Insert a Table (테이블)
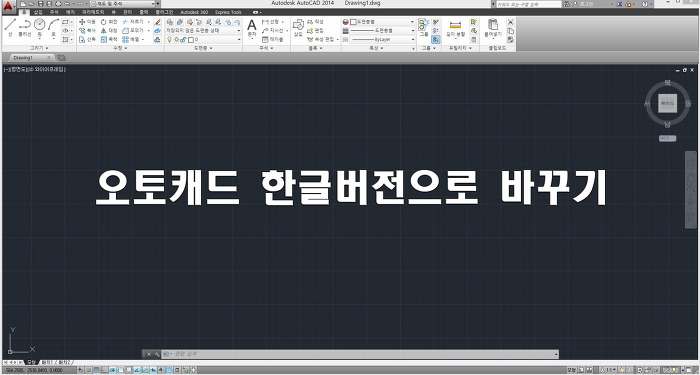This screenshot has width=700, height=375. point(272,39)
